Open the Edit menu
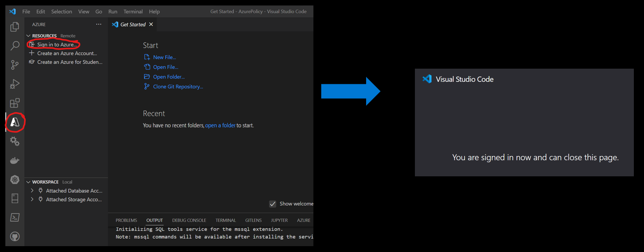 41,11
